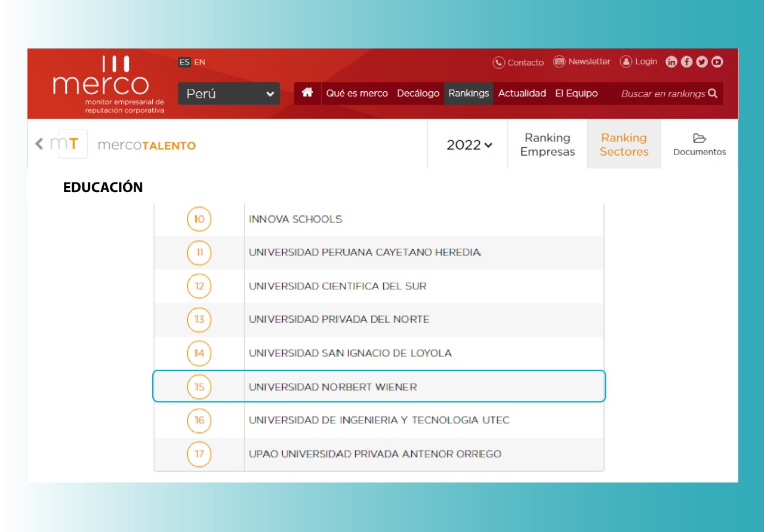Open the Login link

click(x=639, y=61)
